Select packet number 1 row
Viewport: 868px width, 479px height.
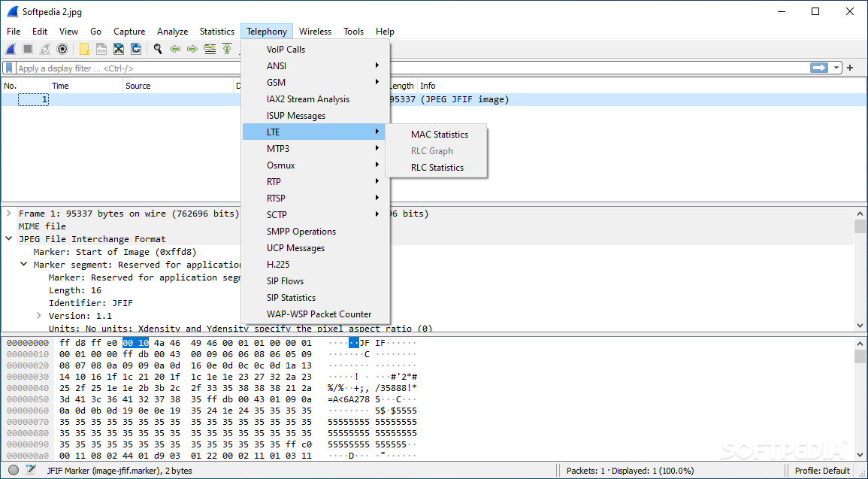tap(434, 100)
